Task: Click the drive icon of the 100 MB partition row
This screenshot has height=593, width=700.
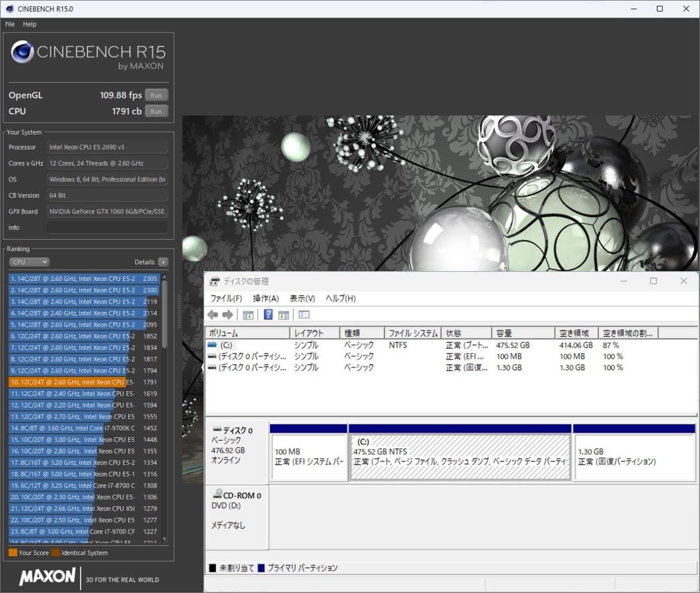Action: click(212, 356)
